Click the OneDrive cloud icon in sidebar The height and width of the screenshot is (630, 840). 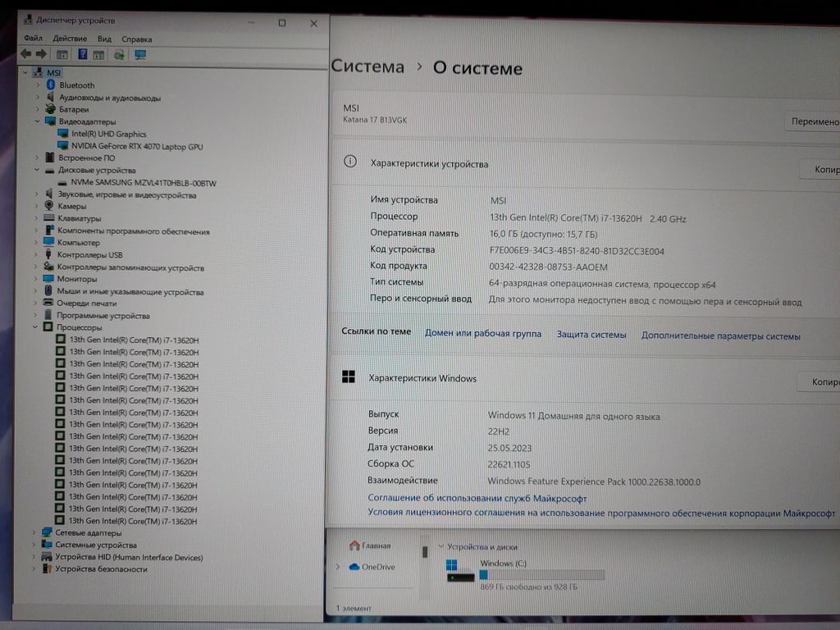point(354,567)
